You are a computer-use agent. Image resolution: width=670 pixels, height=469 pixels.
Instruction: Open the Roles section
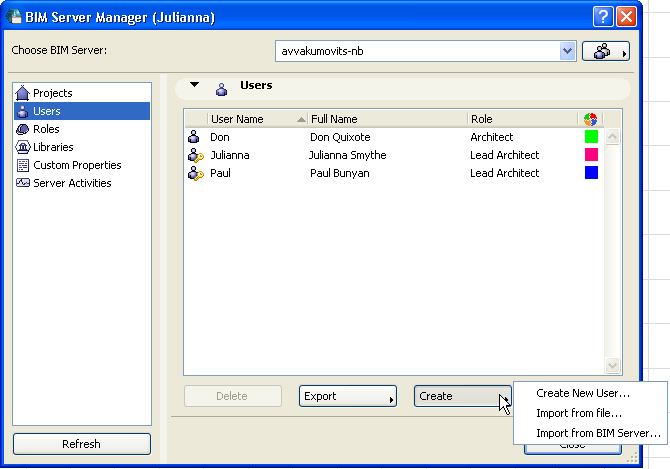tap(82, 129)
